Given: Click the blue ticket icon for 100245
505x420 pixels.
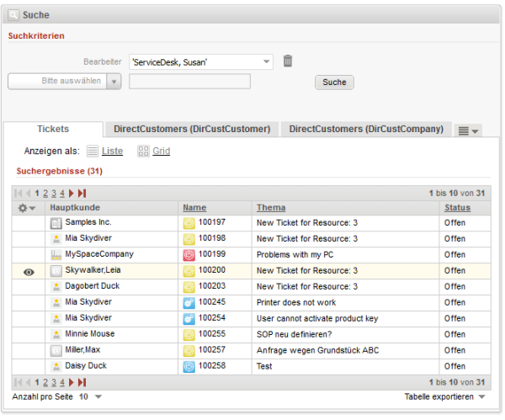Looking at the screenshot, I should (189, 302).
